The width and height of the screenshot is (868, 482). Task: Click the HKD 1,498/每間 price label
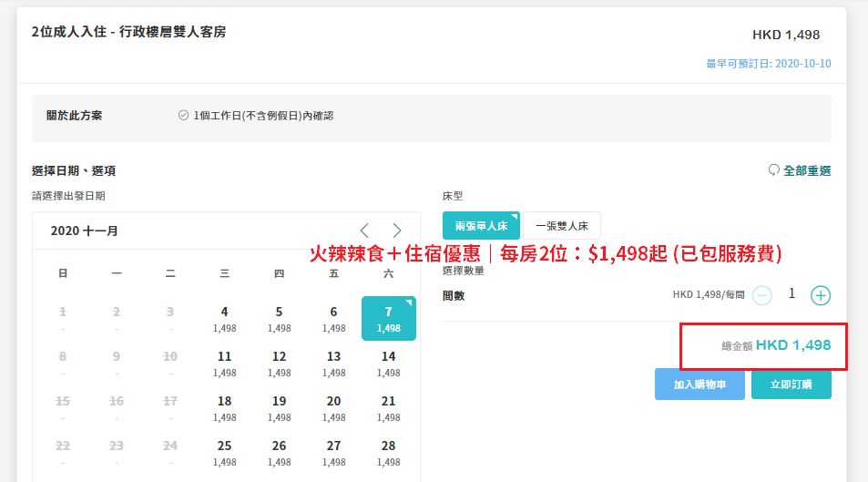pyautogui.click(x=709, y=294)
